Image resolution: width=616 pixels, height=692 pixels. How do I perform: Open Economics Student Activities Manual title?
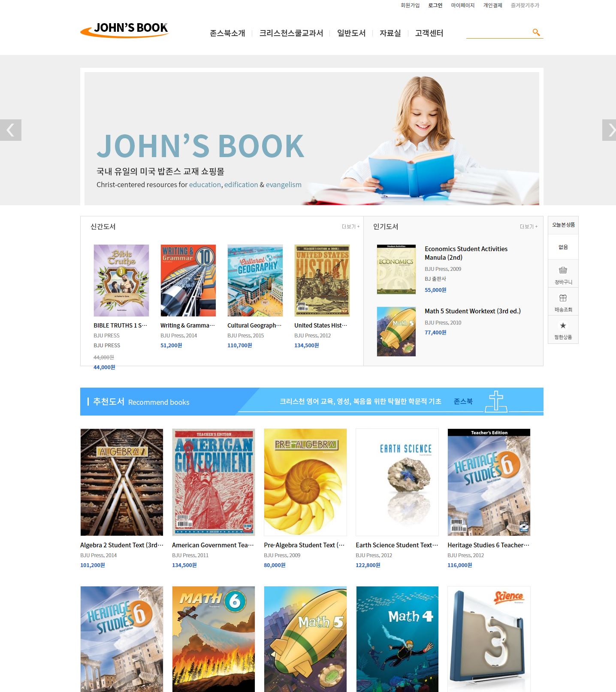(466, 253)
